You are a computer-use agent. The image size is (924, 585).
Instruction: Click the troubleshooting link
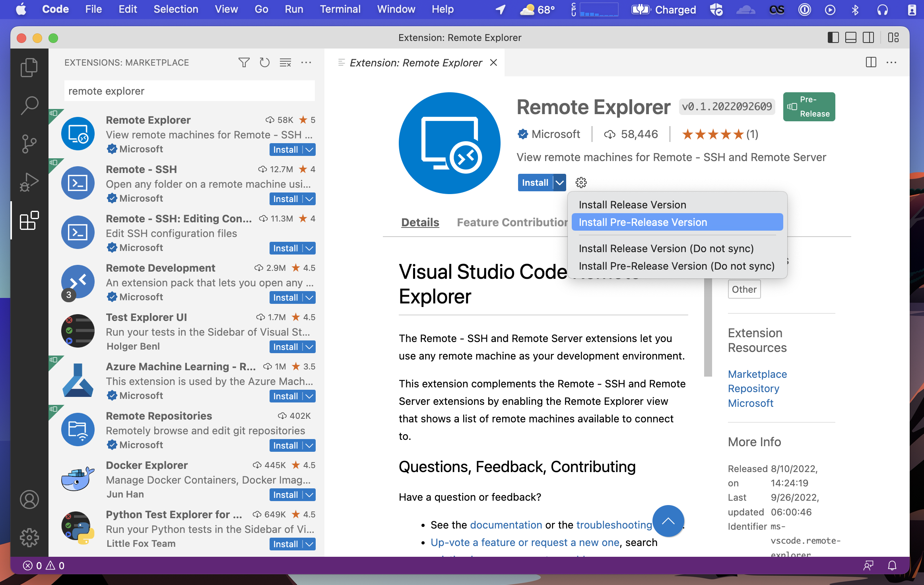click(x=614, y=525)
